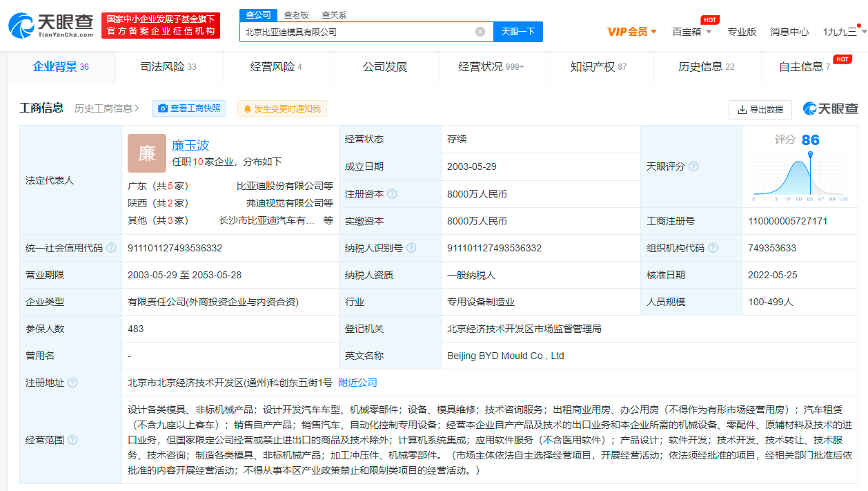The width and height of the screenshot is (868, 491).
Task: Open the help icon beside 统一社会信用代码
Action: tap(111, 248)
